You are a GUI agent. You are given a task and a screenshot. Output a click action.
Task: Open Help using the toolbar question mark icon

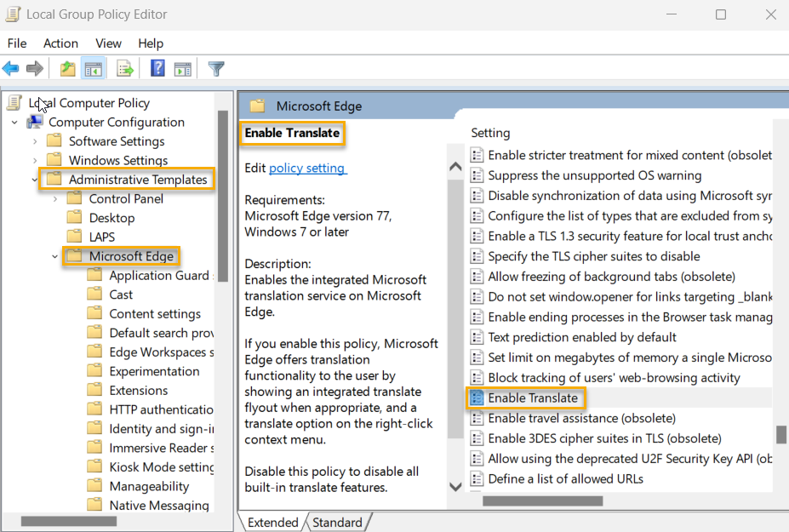tap(157, 68)
